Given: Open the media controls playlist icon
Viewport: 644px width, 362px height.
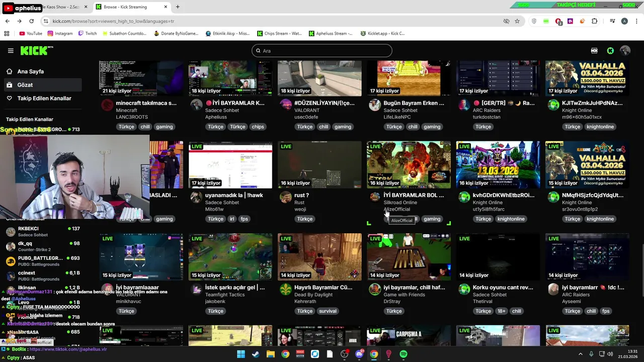Looking at the screenshot, I should click(x=612, y=21).
